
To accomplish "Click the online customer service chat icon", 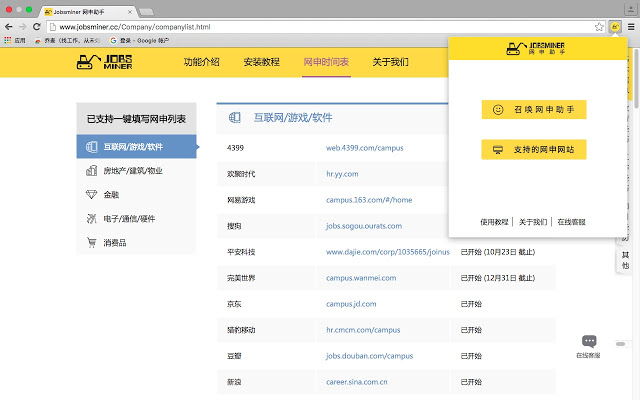I will pyautogui.click(x=589, y=341).
